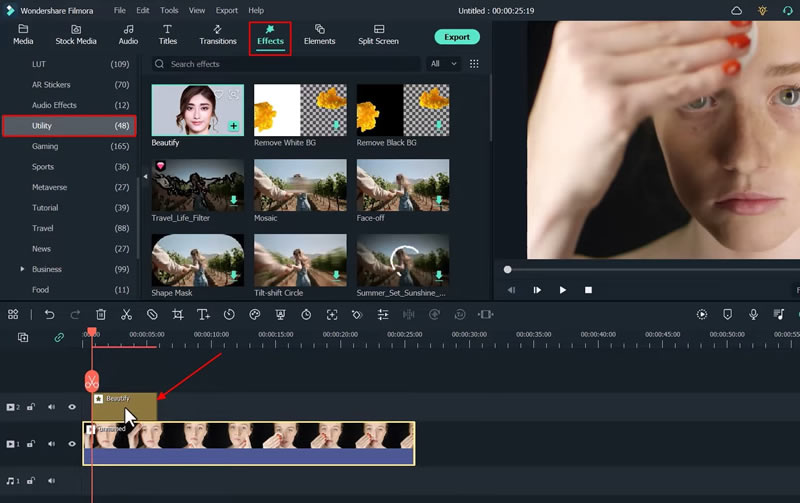Click the Add Text tool icon
The width and height of the screenshot is (800, 503).
point(203,315)
